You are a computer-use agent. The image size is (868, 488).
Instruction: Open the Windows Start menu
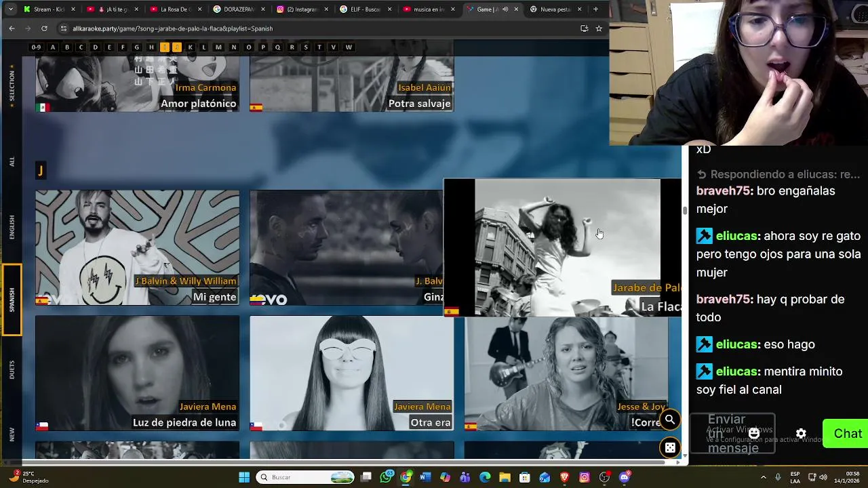244,477
